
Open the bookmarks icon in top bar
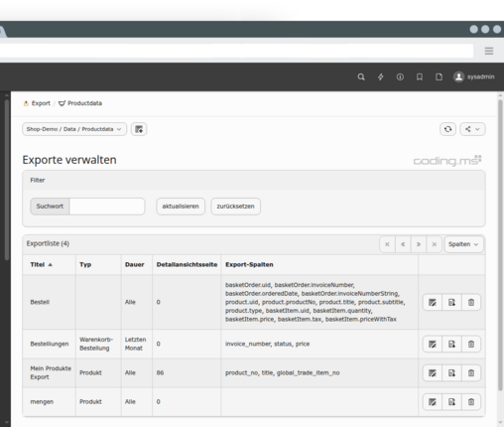tap(420, 76)
